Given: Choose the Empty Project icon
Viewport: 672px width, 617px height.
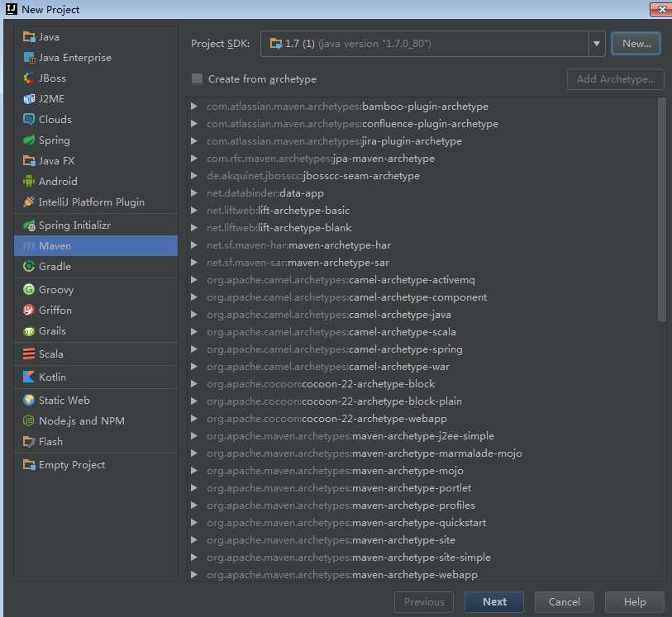Looking at the screenshot, I should click(x=29, y=464).
